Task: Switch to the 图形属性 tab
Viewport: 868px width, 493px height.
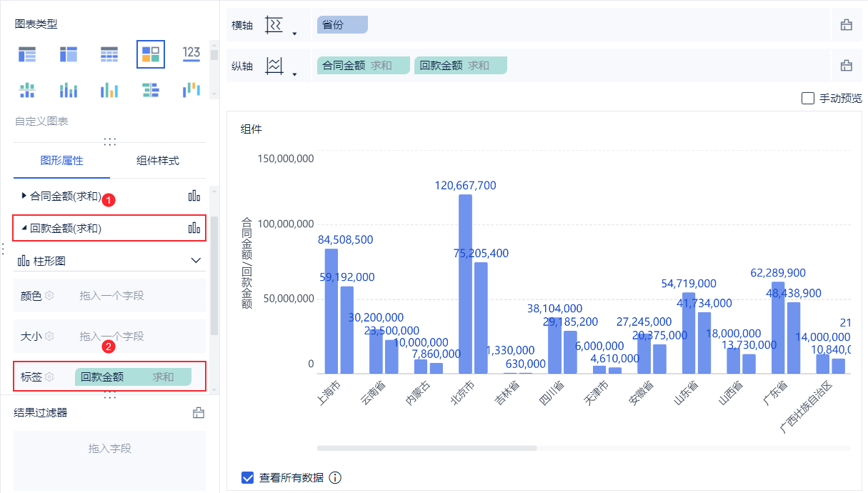Action: coord(62,161)
